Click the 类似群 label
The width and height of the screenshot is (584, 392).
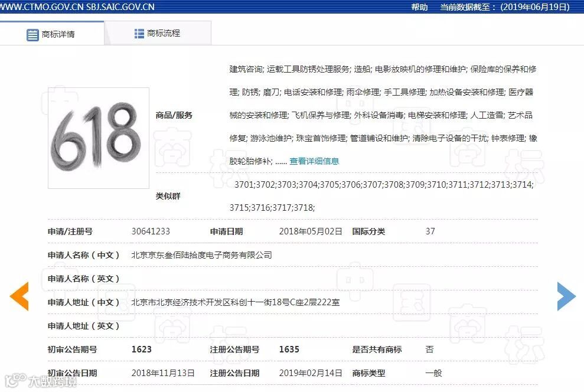coord(168,196)
